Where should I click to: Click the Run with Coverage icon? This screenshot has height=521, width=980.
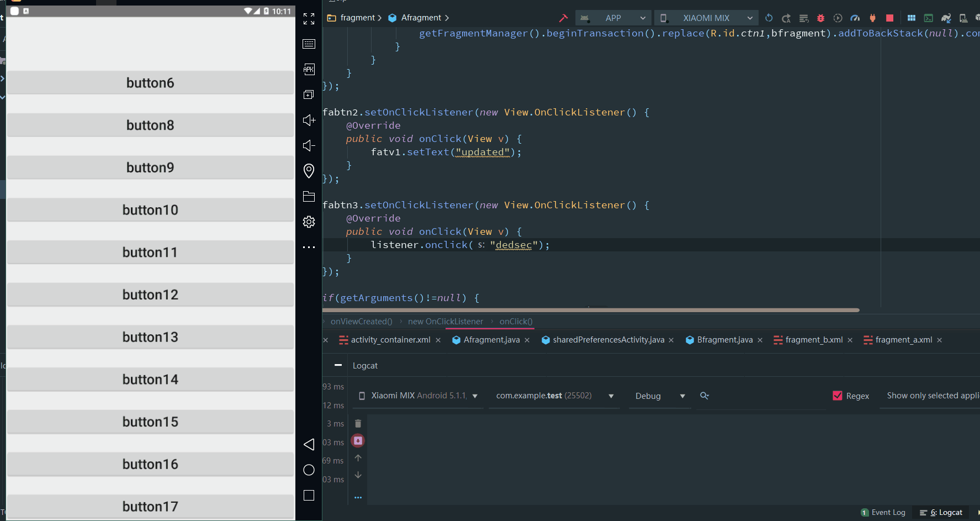pyautogui.click(x=838, y=18)
